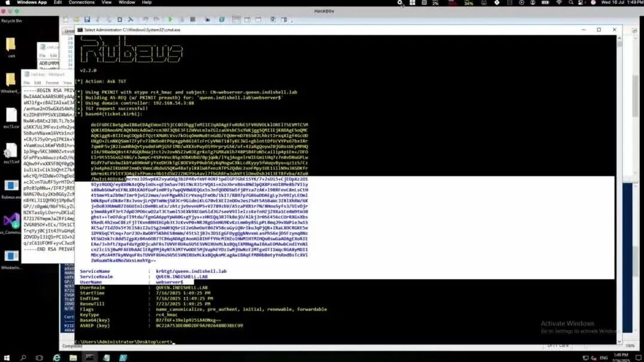Click the Windows tray network icon

pos(586,358)
